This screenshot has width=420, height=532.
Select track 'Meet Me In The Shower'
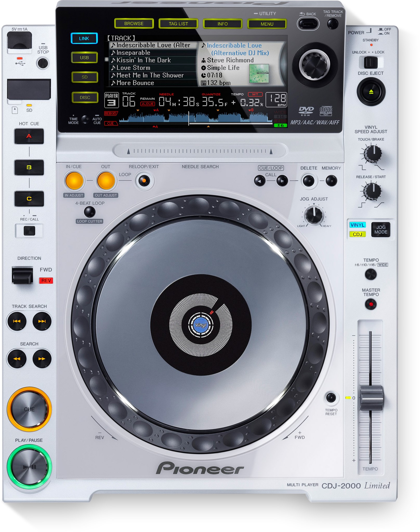coord(153,75)
